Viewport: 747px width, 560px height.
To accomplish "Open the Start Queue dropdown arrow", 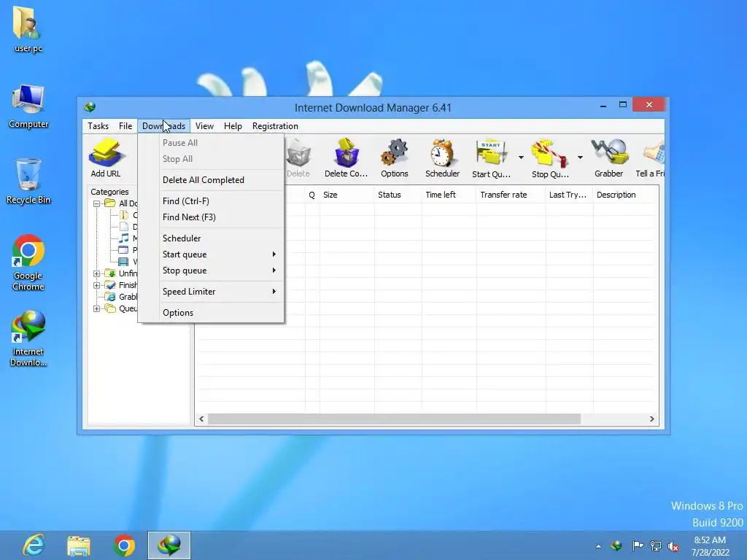I will click(521, 157).
